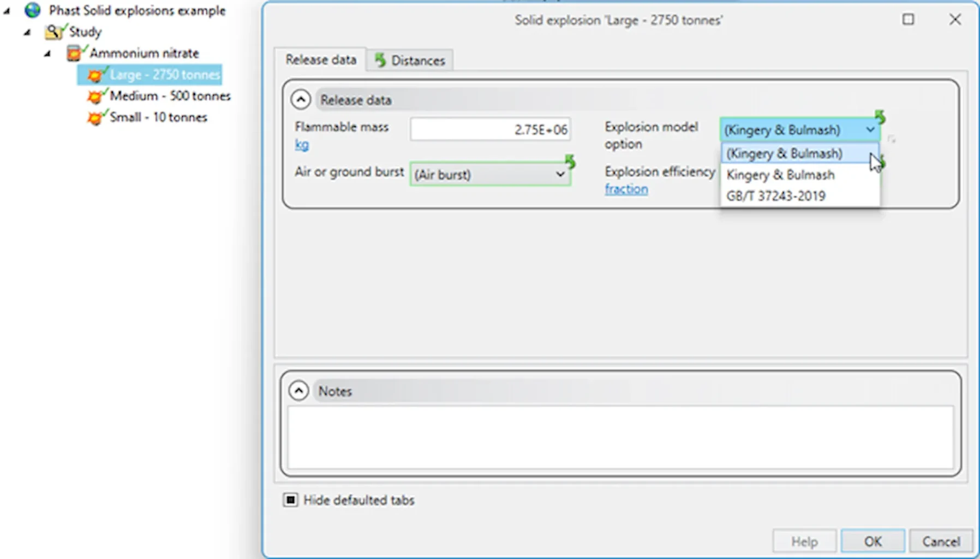
Task: Select Medium - 500 tonnes in tree
Action: (x=170, y=96)
